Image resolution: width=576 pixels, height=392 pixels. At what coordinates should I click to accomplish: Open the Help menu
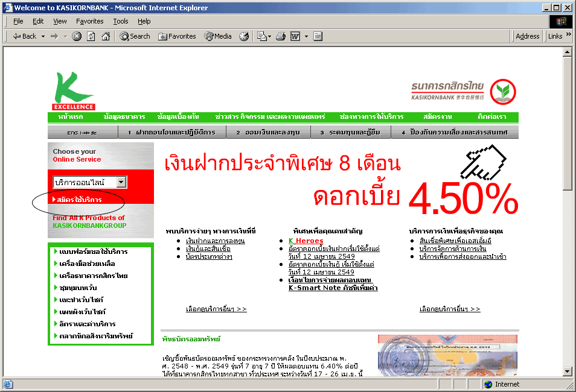click(x=144, y=21)
